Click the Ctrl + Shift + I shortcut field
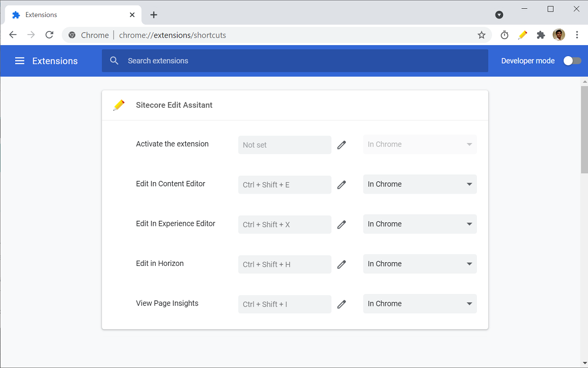 (285, 304)
